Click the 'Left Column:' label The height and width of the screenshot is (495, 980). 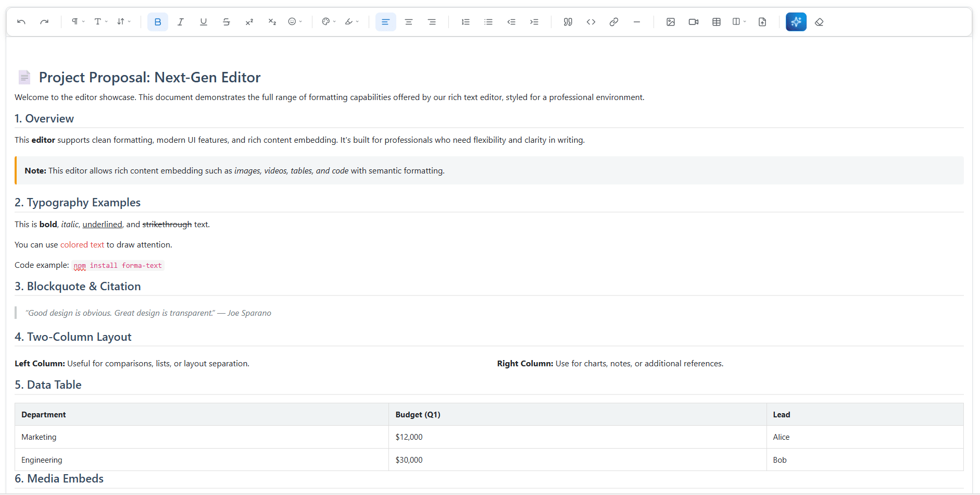[40, 363]
